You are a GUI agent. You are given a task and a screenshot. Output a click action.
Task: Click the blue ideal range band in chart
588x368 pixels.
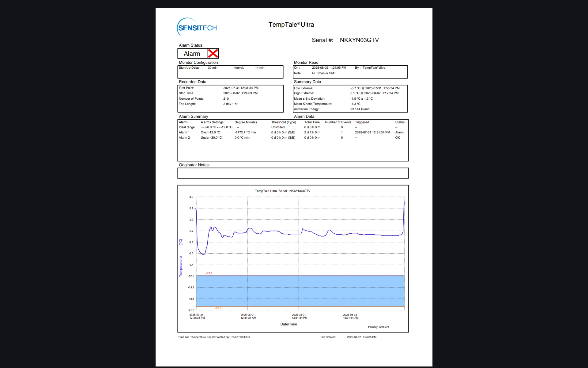tap(300, 291)
